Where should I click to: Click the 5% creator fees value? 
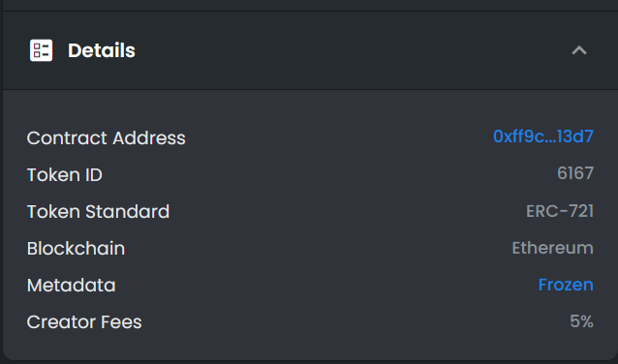[x=581, y=321]
